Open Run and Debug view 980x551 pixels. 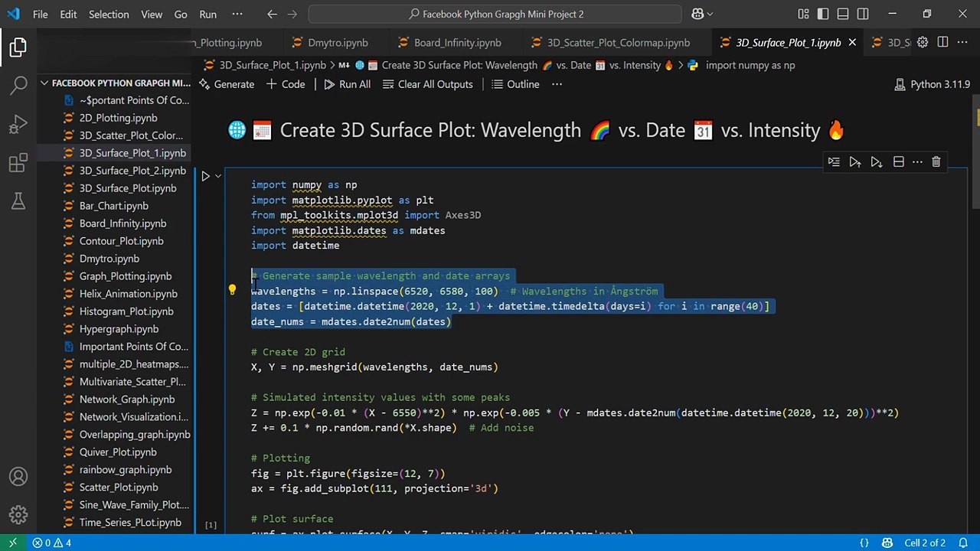pos(18,124)
